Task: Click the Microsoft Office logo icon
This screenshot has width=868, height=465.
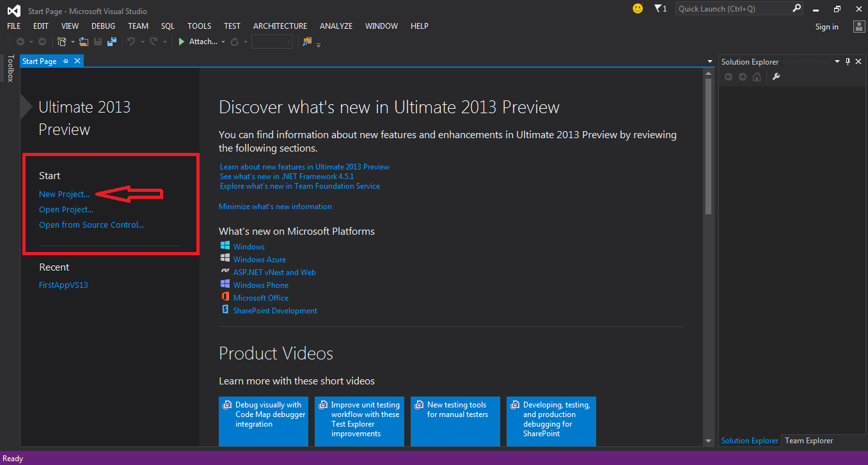Action: coord(225,297)
